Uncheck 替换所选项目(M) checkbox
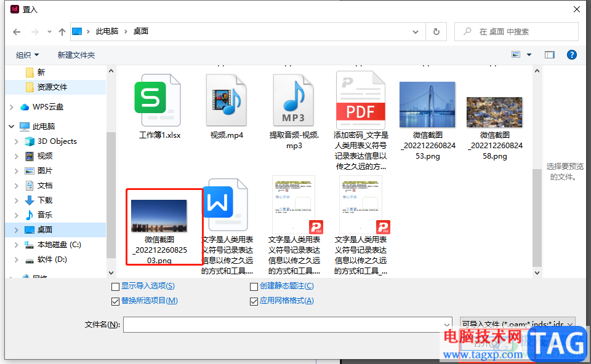This screenshot has height=364, width=591. (115, 301)
